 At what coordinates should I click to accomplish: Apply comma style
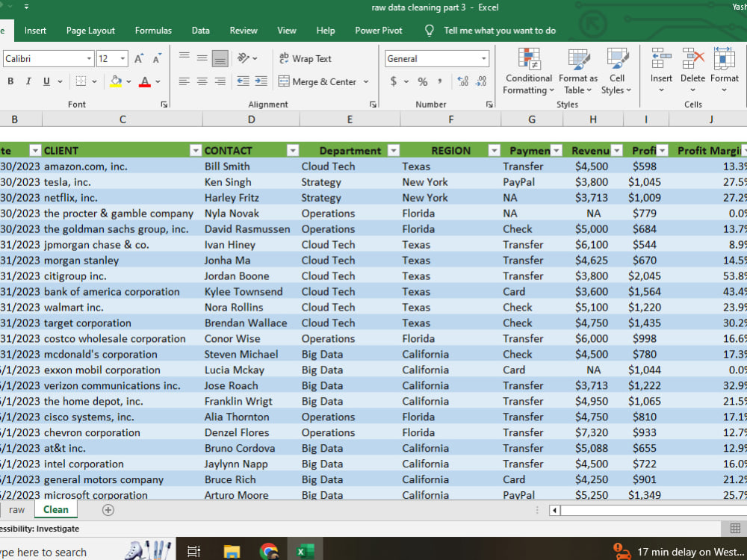[440, 81]
